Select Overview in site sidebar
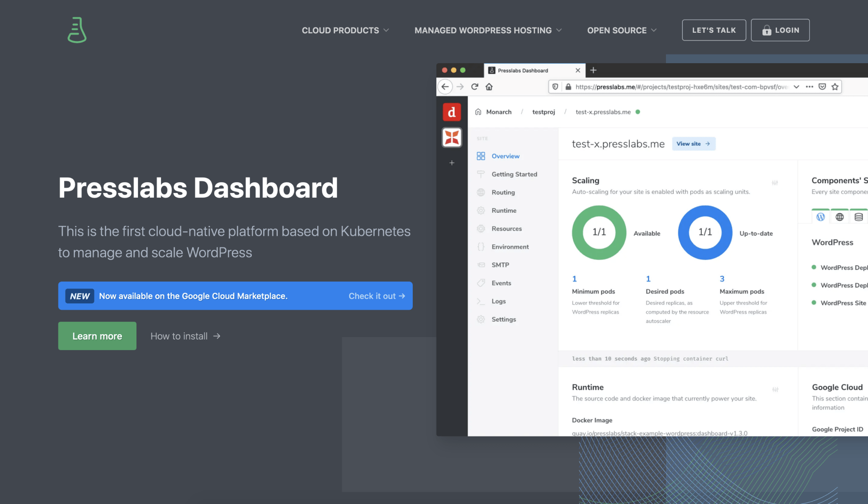The height and width of the screenshot is (504, 868). tap(505, 156)
